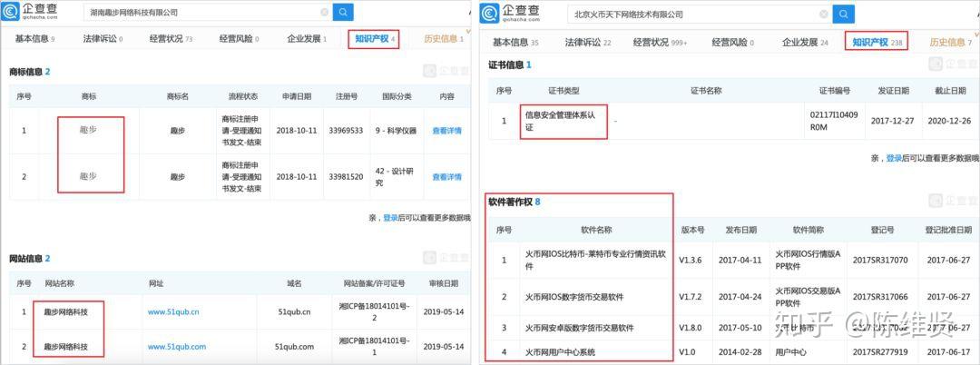Viewport: 980px width, 365px height.
Task: Click the 信息安全管理体系认证 certificate type cell
Action: (x=562, y=121)
